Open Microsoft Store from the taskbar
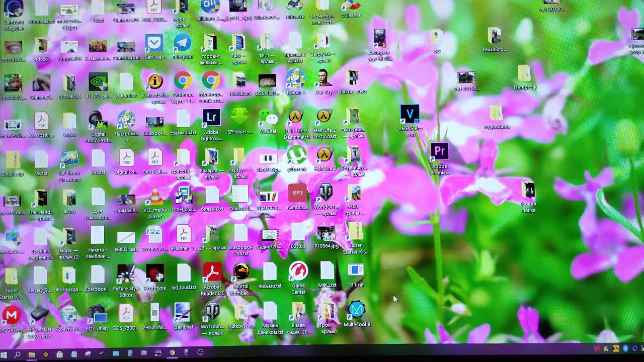Screen dimensions: 644x362 (60, 354)
